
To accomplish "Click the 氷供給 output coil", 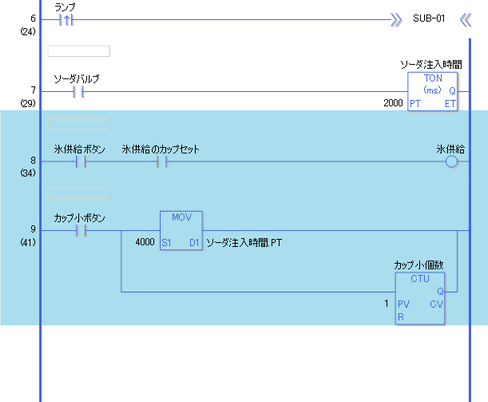I will (452, 162).
